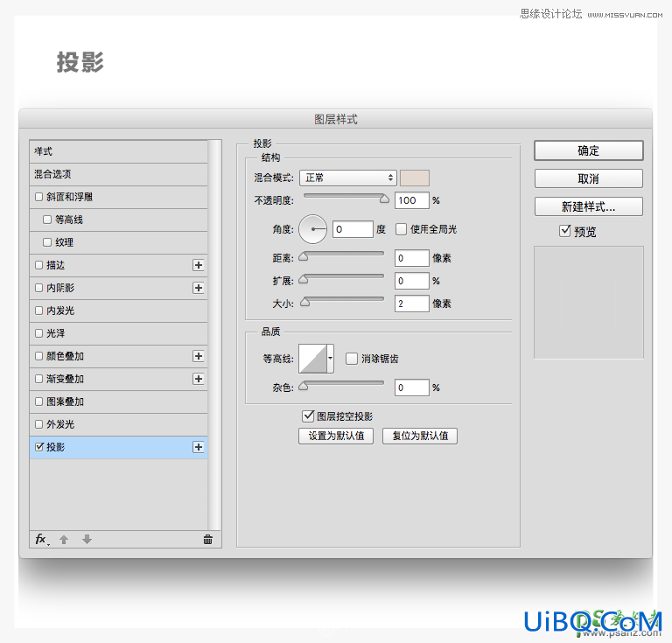Image resolution: width=672 pixels, height=643 pixels.
Task: Select the 内发光 list row label
Action: click(60, 311)
